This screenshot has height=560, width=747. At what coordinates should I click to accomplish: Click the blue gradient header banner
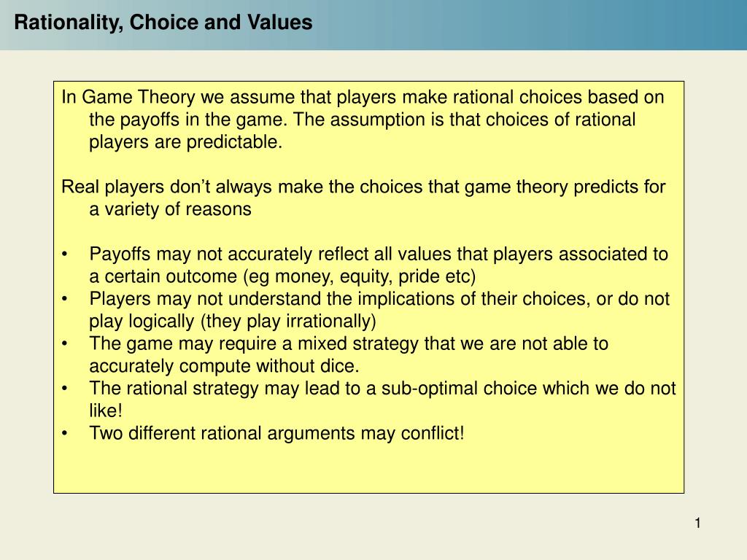(x=373, y=25)
